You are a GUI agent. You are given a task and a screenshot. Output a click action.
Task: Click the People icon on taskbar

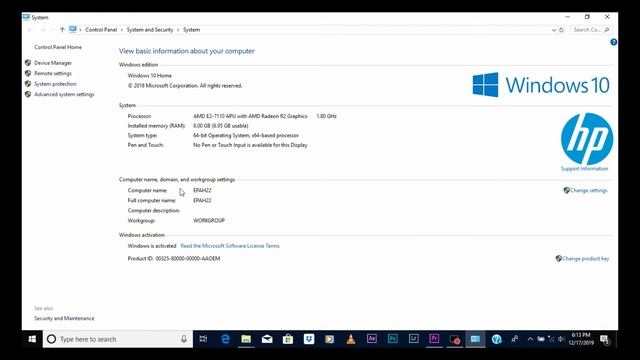tap(515, 339)
